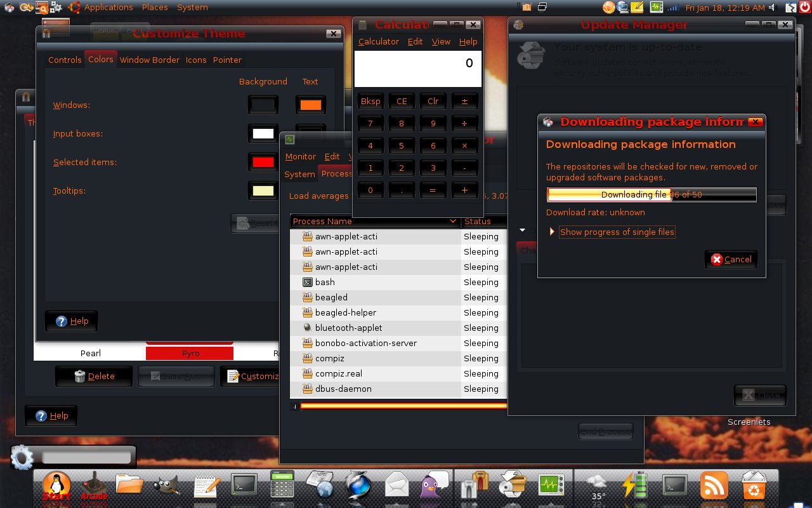Switch to System tab in System Monitor

coord(299,174)
